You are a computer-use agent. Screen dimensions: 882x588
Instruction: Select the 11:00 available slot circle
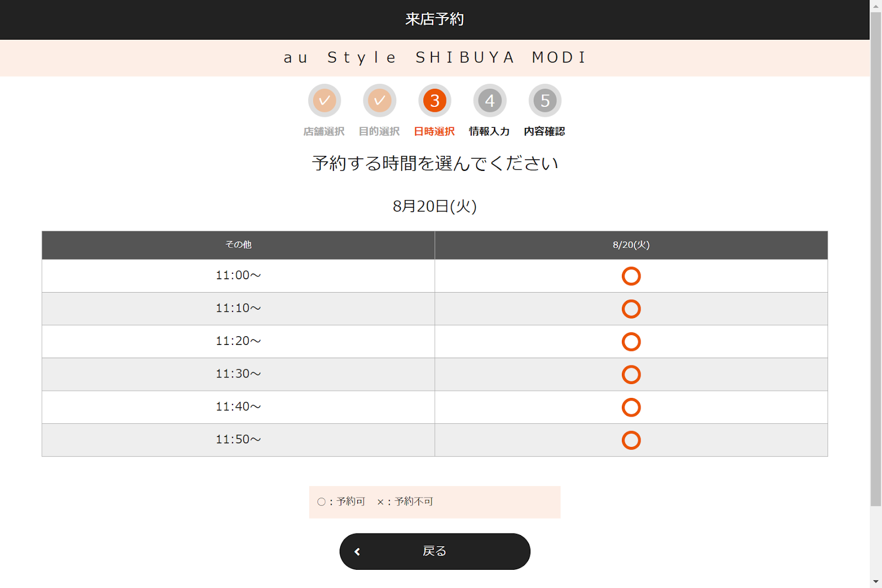coord(631,276)
